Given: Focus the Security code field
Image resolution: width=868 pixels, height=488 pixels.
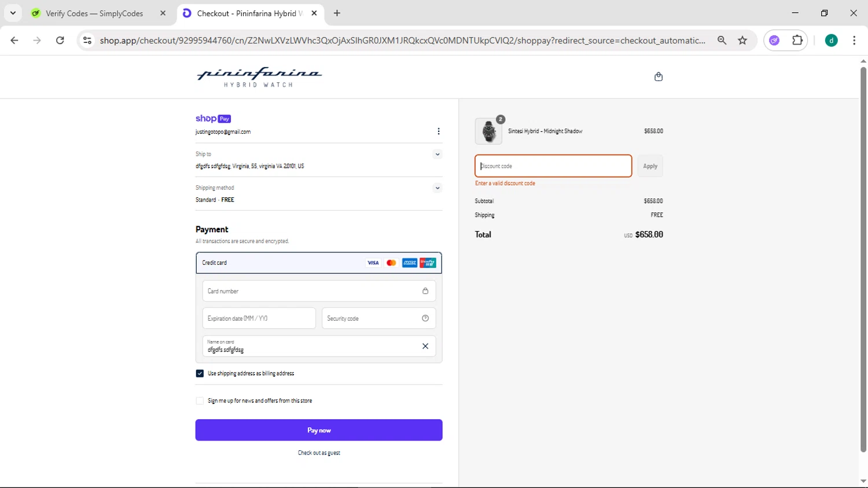Looking at the screenshot, I should [x=379, y=318].
